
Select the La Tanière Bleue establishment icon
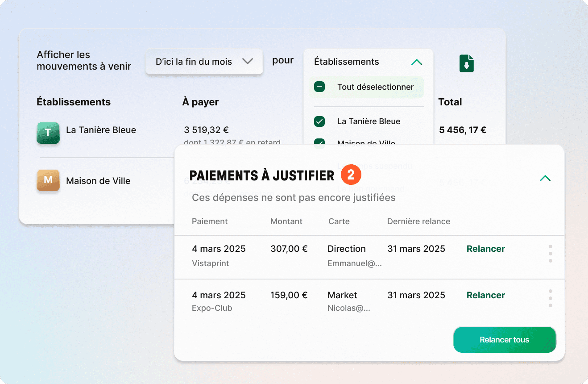coord(48,133)
